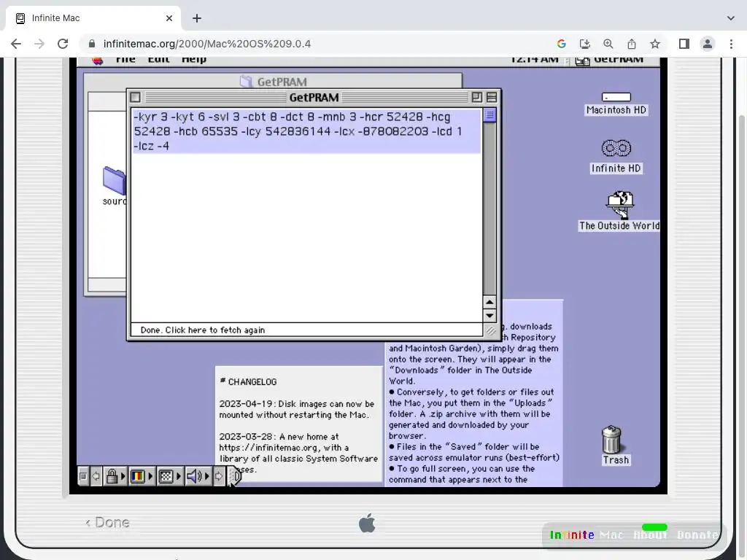
Task: Open the Sound Volume speaker module
Action: [x=197, y=475]
